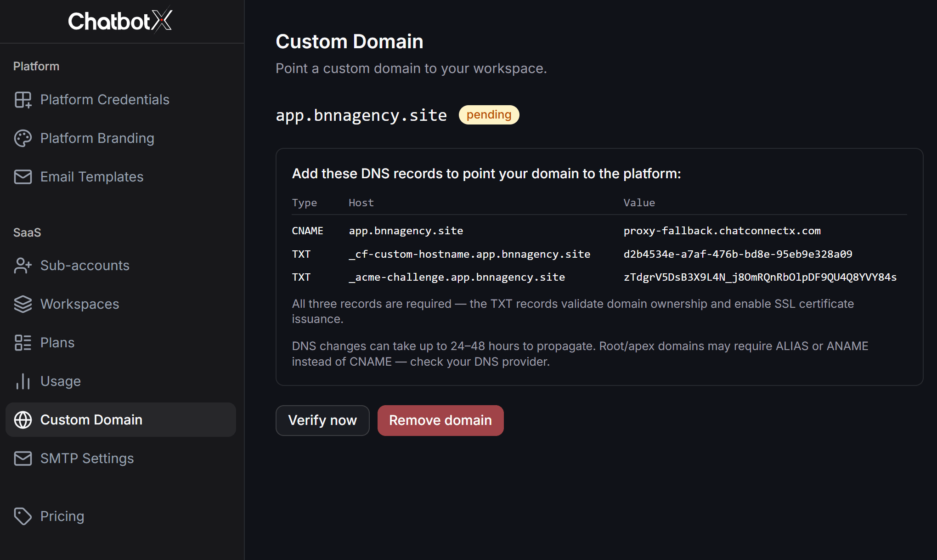The image size is (937, 560).
Task: Click the d2b4534e TXT value
Action: click(738, 254)
